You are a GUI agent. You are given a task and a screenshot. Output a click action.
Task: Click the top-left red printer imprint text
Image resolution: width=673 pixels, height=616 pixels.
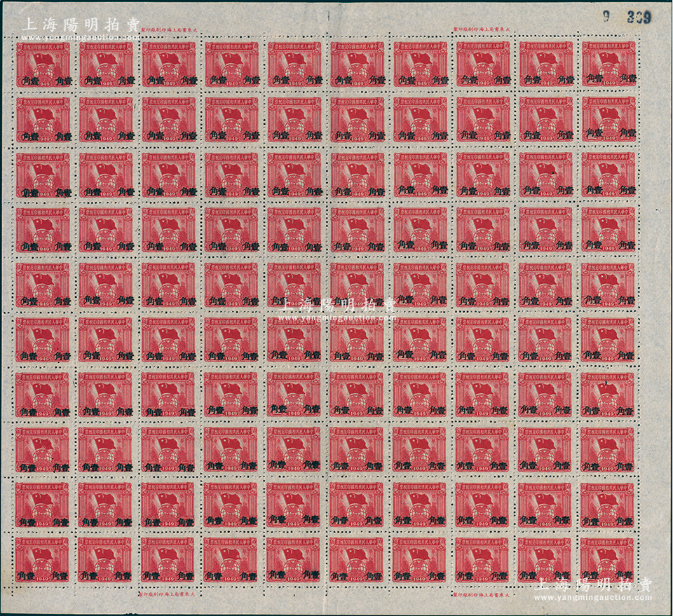(x=170, y=28)
